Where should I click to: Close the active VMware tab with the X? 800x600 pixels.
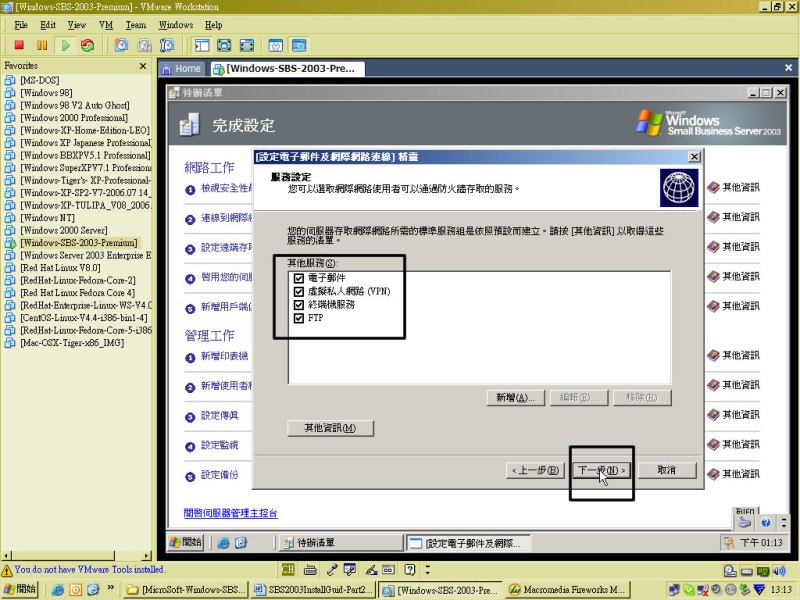coord(788,67)
